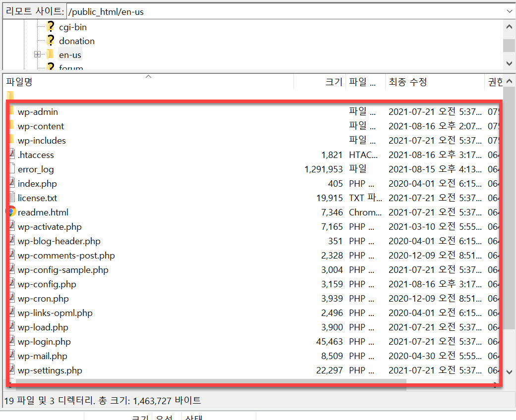The image size is (516, 420).
Task: Select the index.php file
Action: (37, 184)
